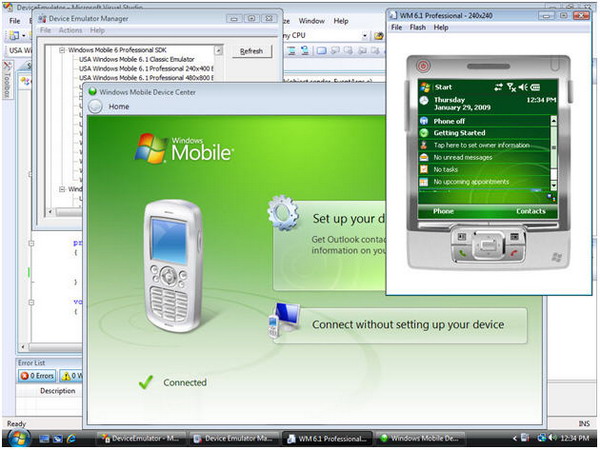Tap connectivity arrows icon in emulator
The width and height of the screenshot is (600, 450).
point(498,87)
